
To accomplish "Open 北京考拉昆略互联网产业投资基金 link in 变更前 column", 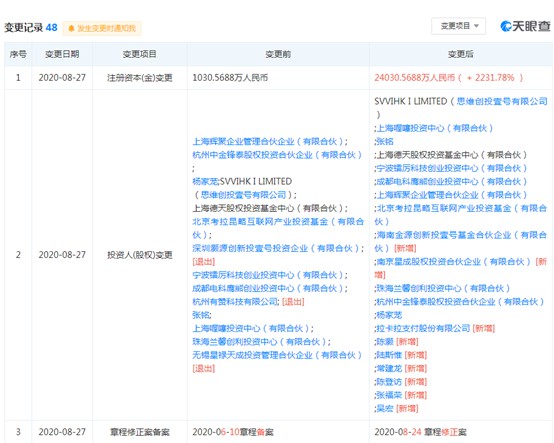I will pyautogui.click(x=278, y=228).
